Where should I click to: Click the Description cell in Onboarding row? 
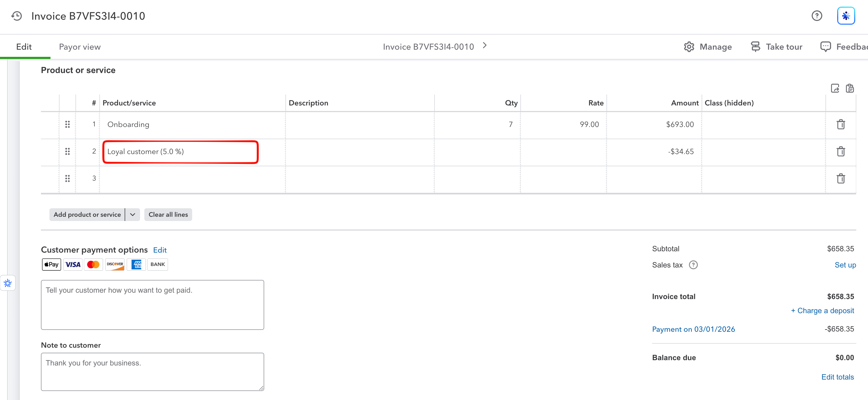click(x=360, y=125)
